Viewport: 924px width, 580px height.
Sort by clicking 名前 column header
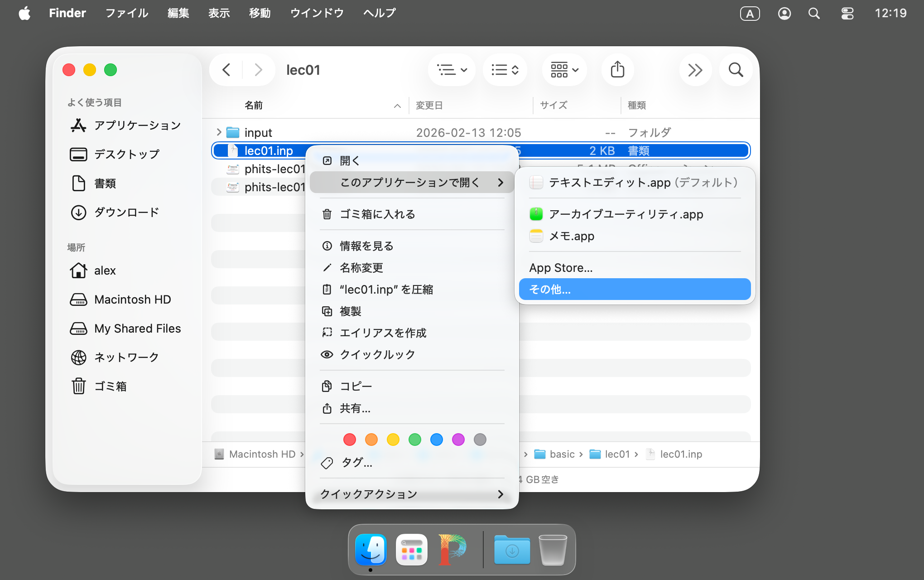coord(254,105)
